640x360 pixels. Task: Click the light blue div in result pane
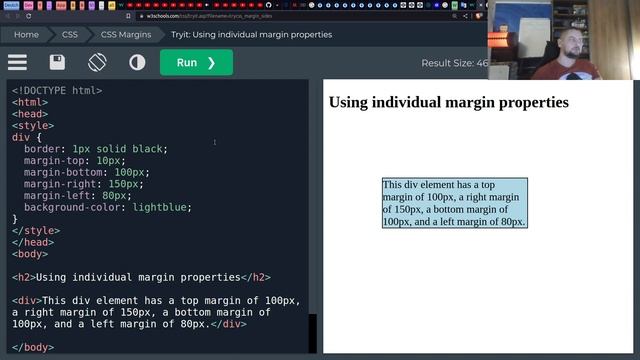point(455,203)
